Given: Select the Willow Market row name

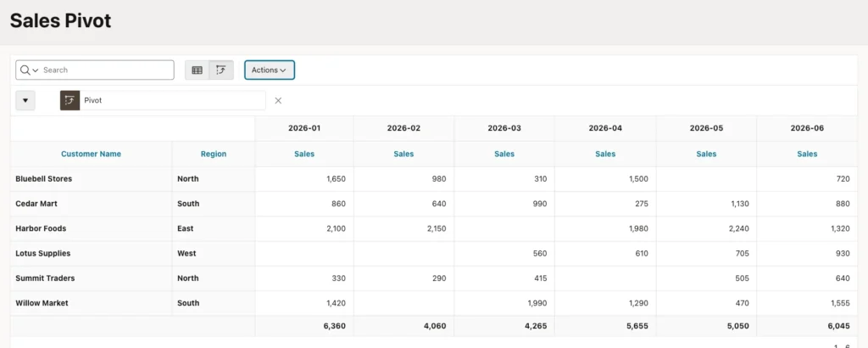Looking at the screenshot, I should [x=42, y=303].
